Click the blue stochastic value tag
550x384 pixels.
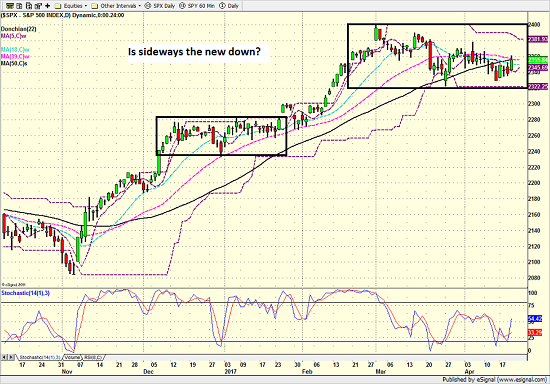point(535,319)
